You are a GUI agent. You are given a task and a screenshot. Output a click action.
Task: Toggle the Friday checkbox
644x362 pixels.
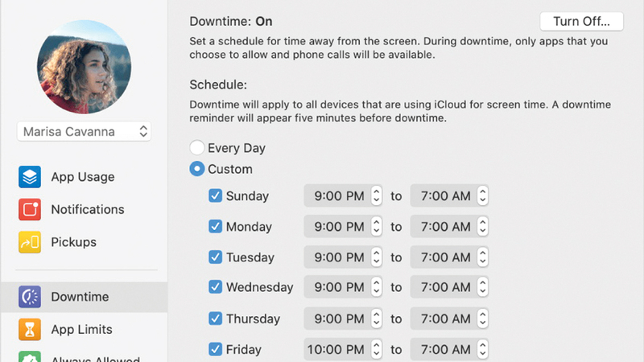pyautogui.click(x=216, y=349)
